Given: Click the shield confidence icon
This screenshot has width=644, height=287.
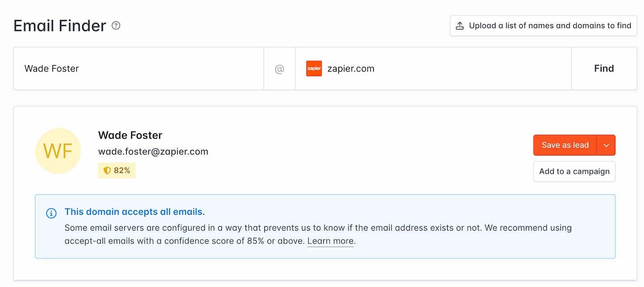Looking at the screenshot, I should (107, 170).
